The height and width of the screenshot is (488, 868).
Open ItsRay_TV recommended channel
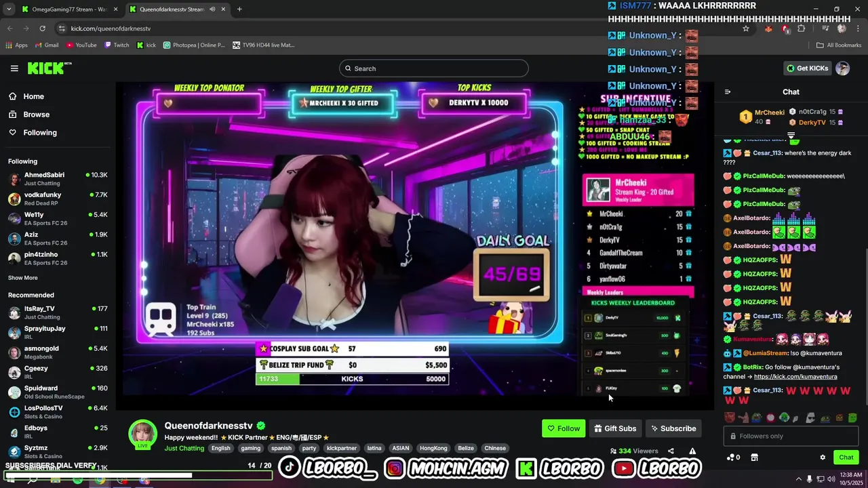[58, 312]
